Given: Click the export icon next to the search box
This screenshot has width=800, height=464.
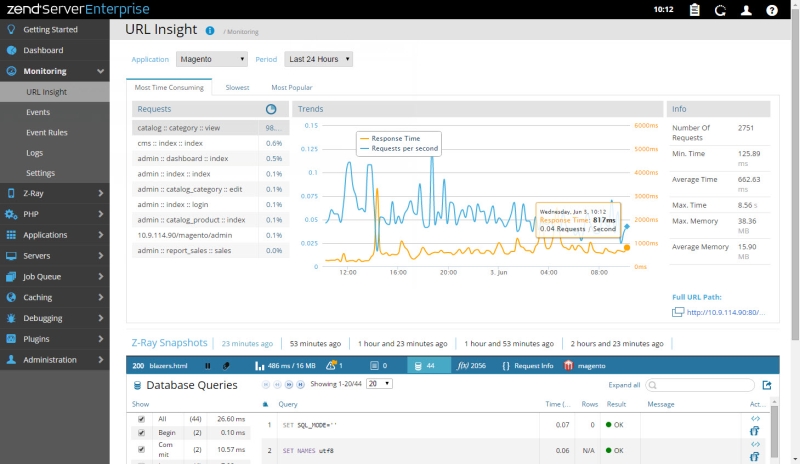Looking at the screenshot, I should [767, 385].
